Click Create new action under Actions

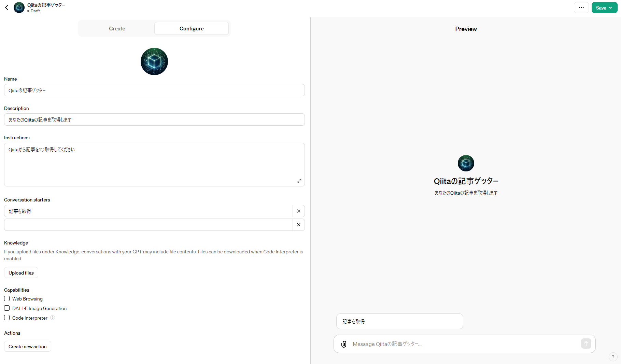(x=27, y=346)
